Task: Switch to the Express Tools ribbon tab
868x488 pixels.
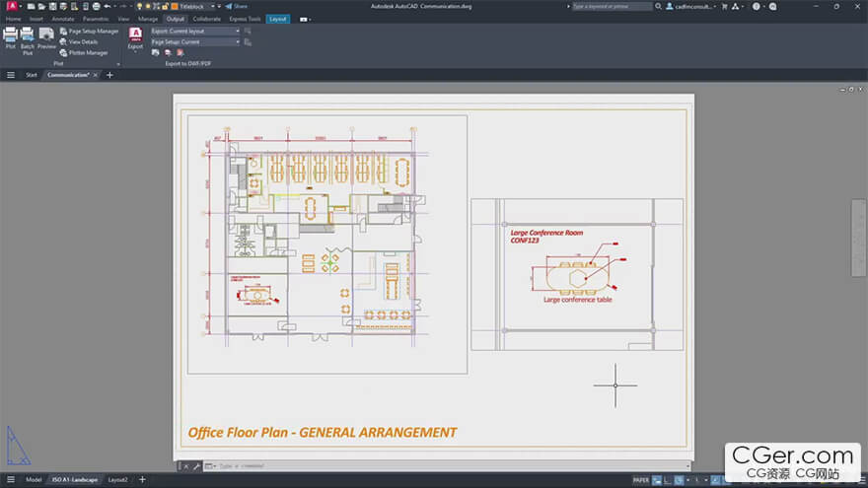Action: click(x=245, y=20)
